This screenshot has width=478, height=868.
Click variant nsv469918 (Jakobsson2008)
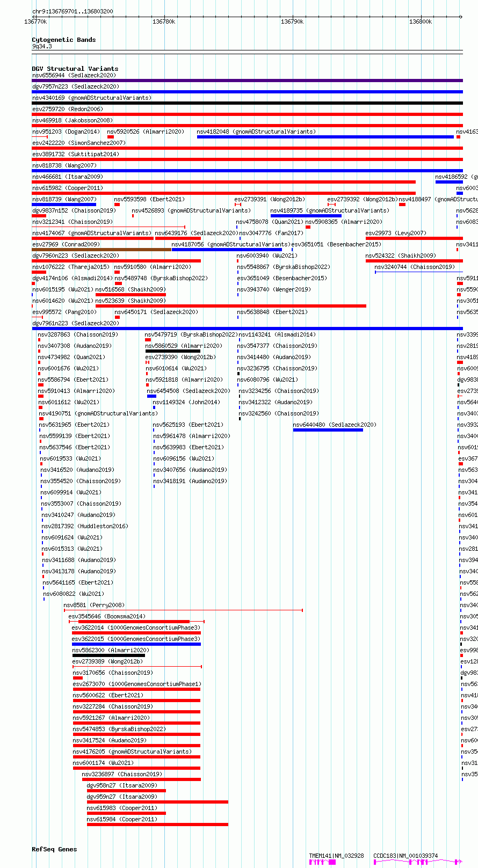click(73, 120)
